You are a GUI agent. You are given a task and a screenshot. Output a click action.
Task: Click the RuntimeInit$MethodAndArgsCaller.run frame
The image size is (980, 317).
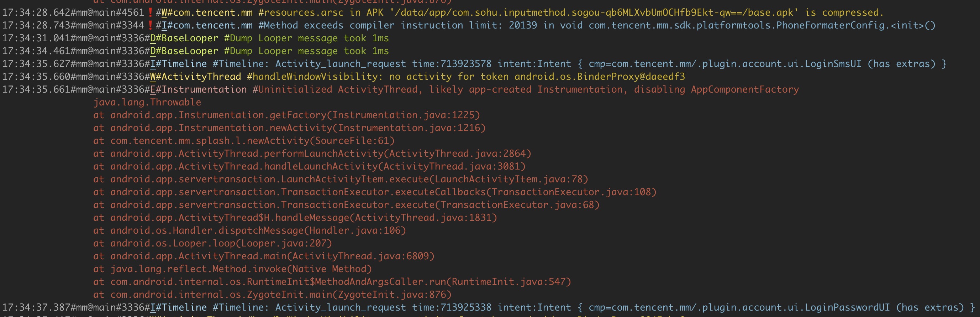[332, 282]
